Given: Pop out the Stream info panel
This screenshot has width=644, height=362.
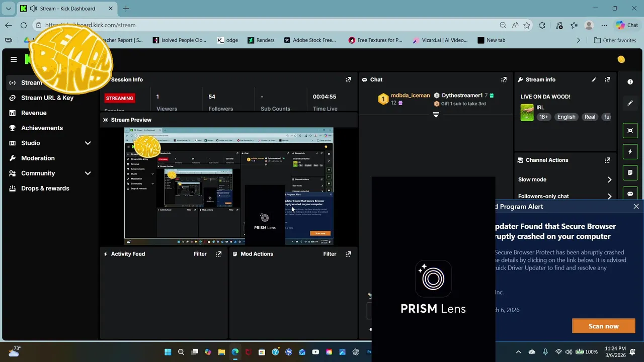Looking at the screenshot, I should 607,79.
